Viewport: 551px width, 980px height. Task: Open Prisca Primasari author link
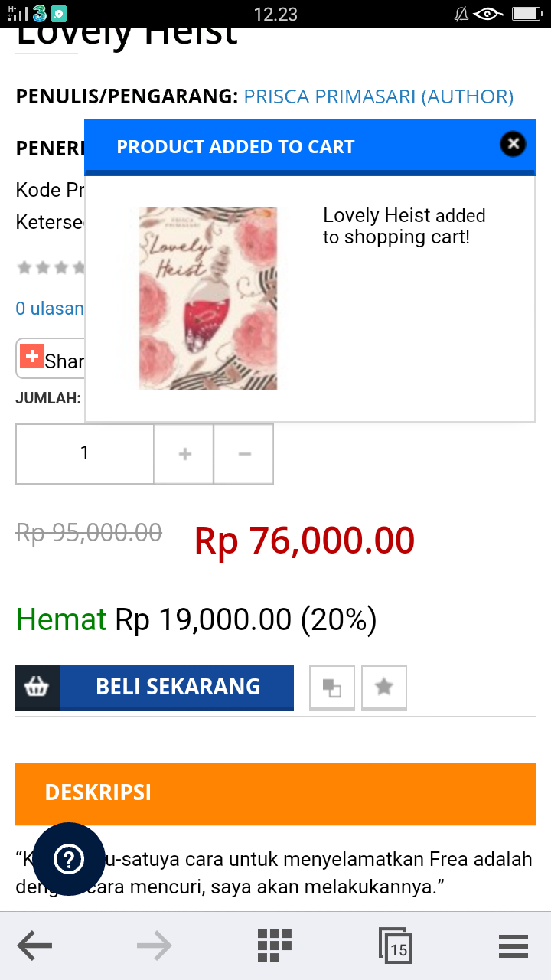pos(379,96)
